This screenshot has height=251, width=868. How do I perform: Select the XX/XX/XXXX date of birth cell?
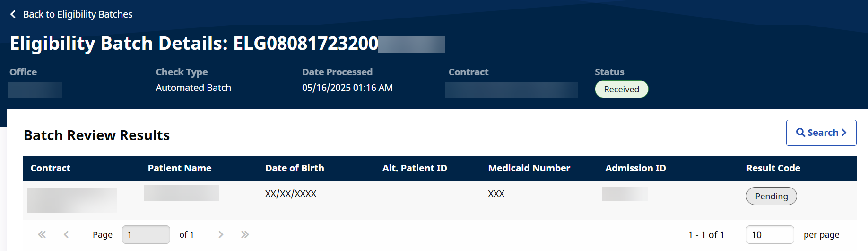click(x=291, y=194)
